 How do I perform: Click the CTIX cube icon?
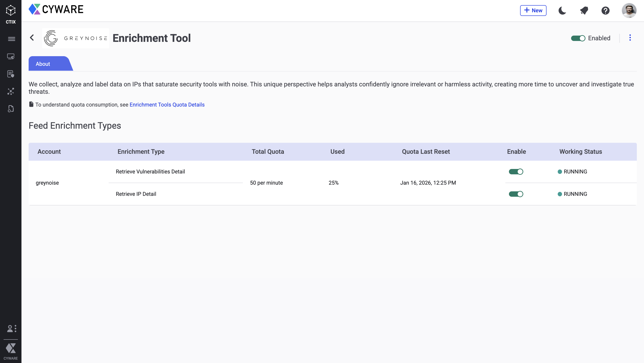11,11
